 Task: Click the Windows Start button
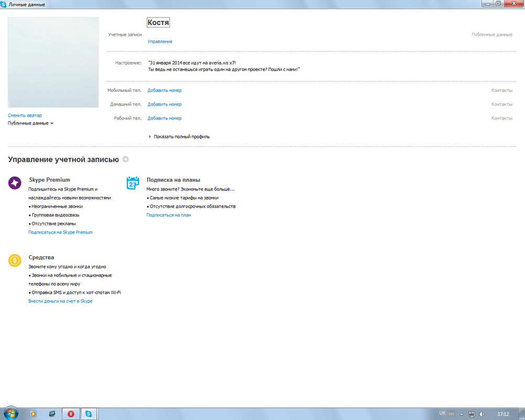coord(11,413)
